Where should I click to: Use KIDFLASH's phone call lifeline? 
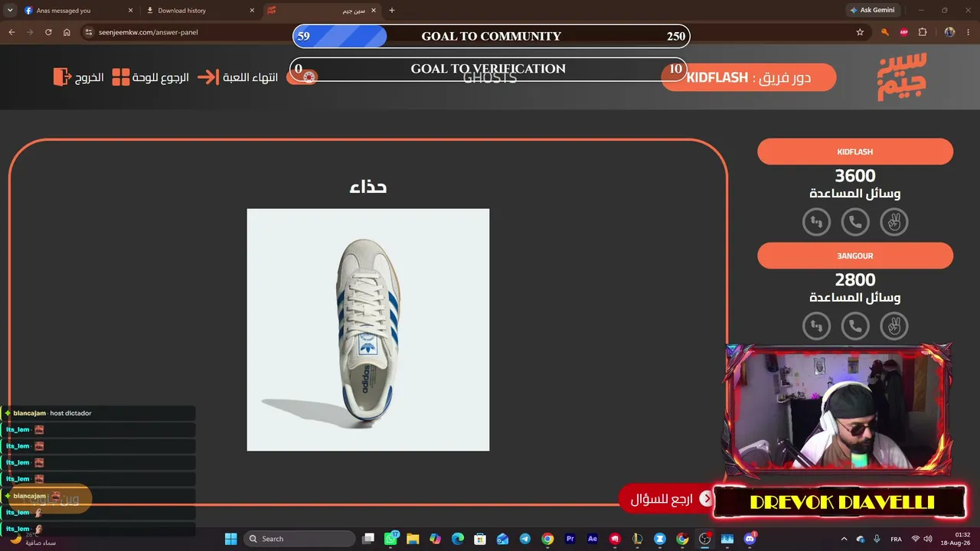coord(855,222)
